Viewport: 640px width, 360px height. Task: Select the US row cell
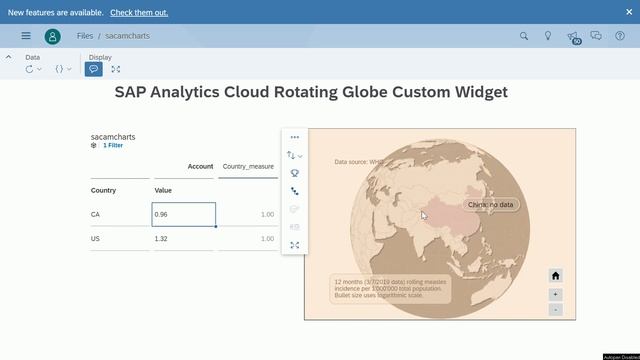tap(120, 238)
